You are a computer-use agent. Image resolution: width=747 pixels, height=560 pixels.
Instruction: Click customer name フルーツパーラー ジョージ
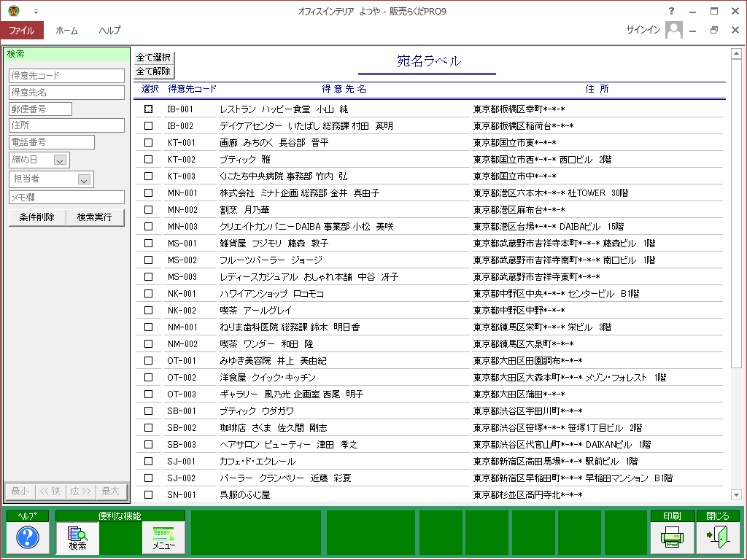coord(271,260)
